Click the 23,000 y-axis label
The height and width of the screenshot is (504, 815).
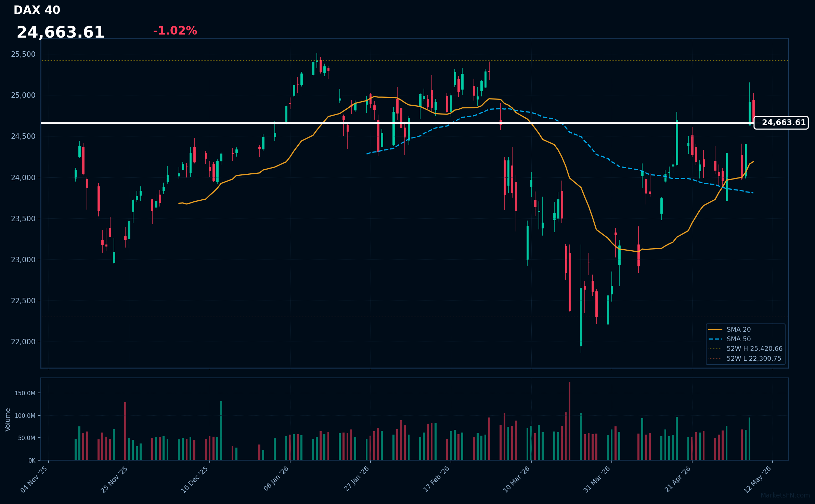point(23,260)
